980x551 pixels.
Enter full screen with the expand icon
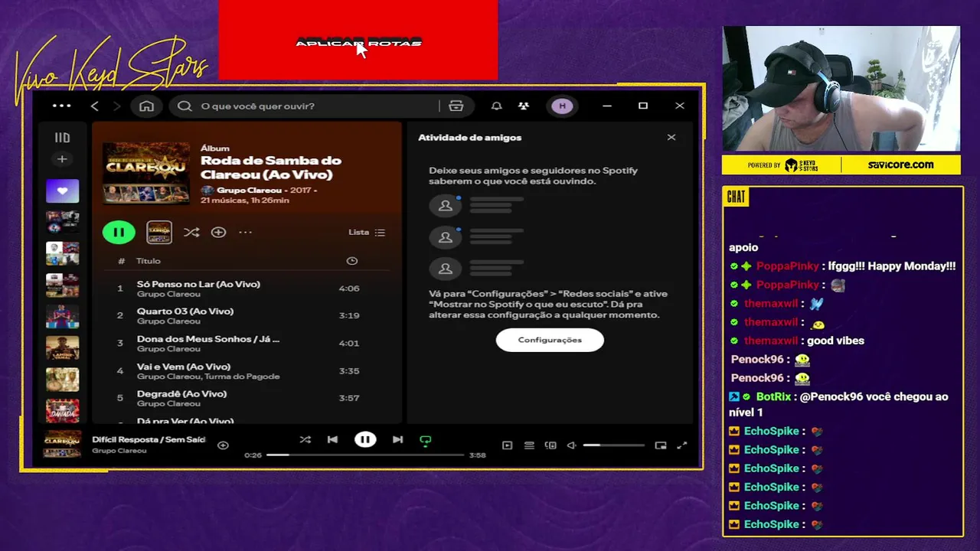tap(682, 445)
